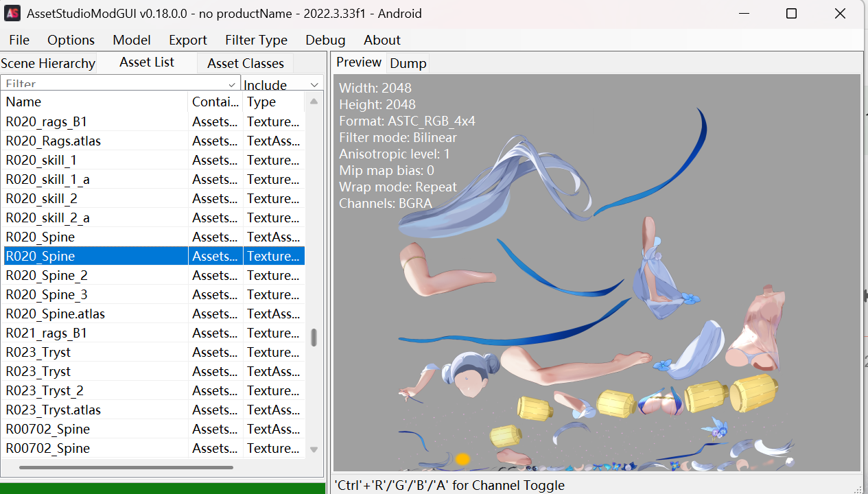Select the R020_Spine_2 asset row

154,275
